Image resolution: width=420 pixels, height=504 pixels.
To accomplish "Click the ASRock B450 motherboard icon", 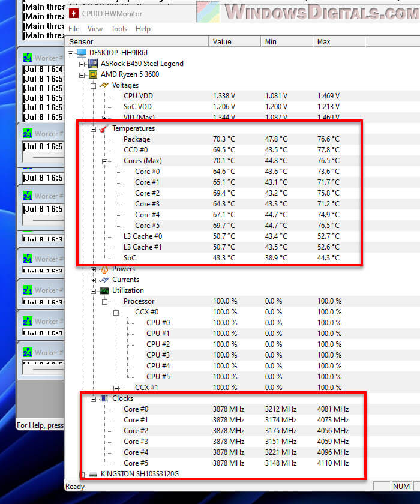I will coord(93,64).
